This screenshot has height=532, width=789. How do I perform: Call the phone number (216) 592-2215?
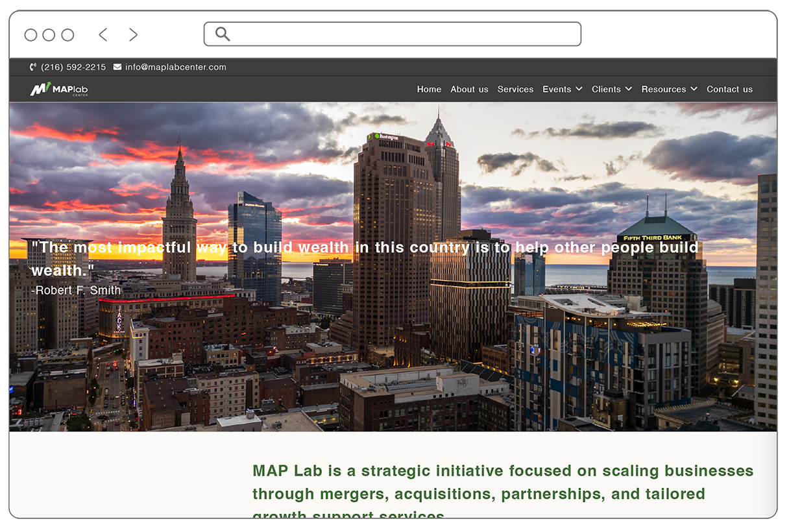coord(73,67)
